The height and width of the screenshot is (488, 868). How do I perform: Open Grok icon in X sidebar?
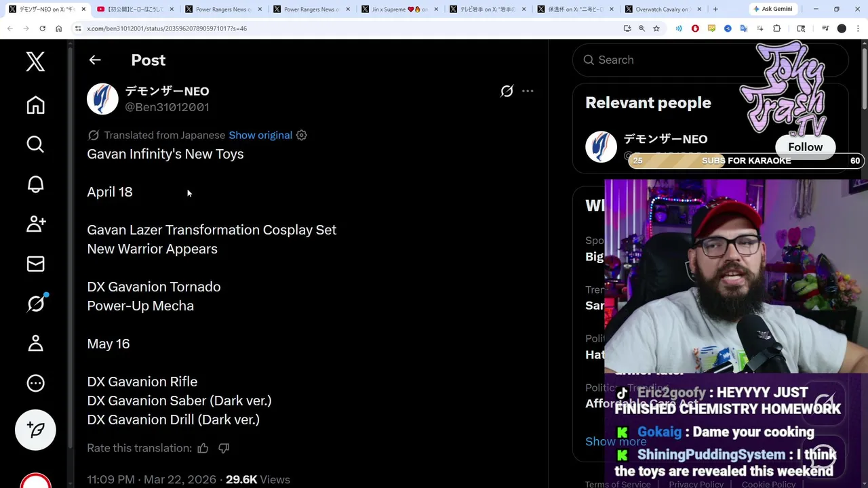coord(35,304)
